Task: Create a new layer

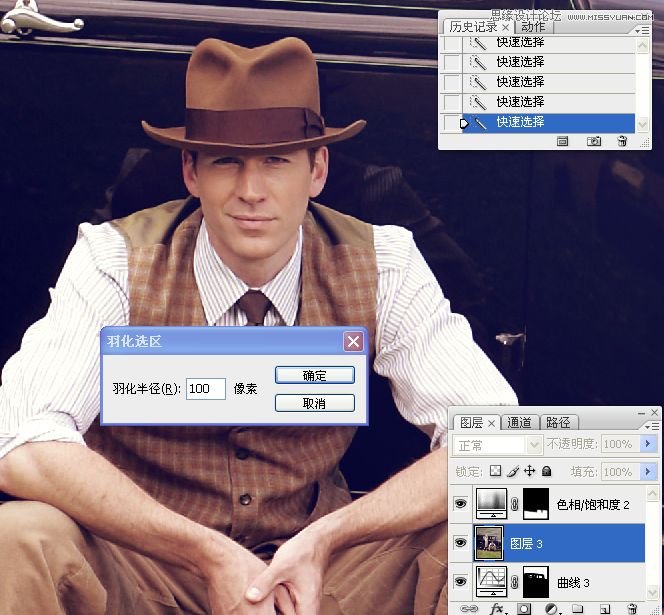Action: pos(604,609)
